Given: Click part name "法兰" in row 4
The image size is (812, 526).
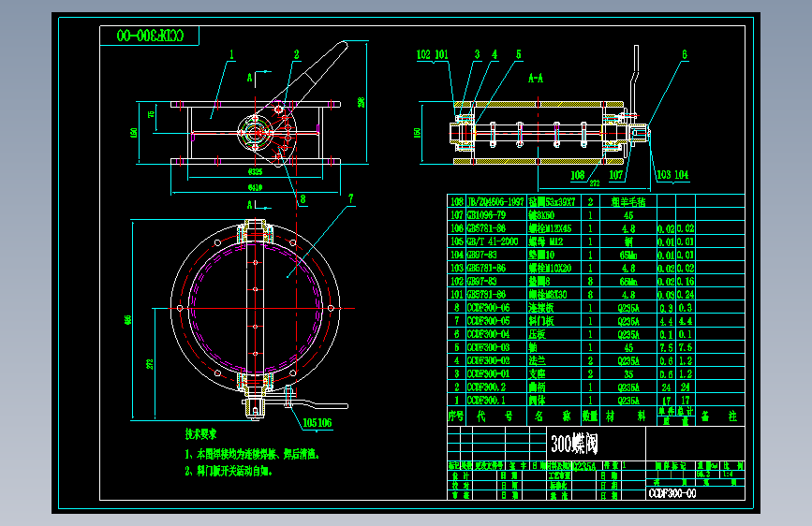Looking at the screenshot, I should (537, 361).
